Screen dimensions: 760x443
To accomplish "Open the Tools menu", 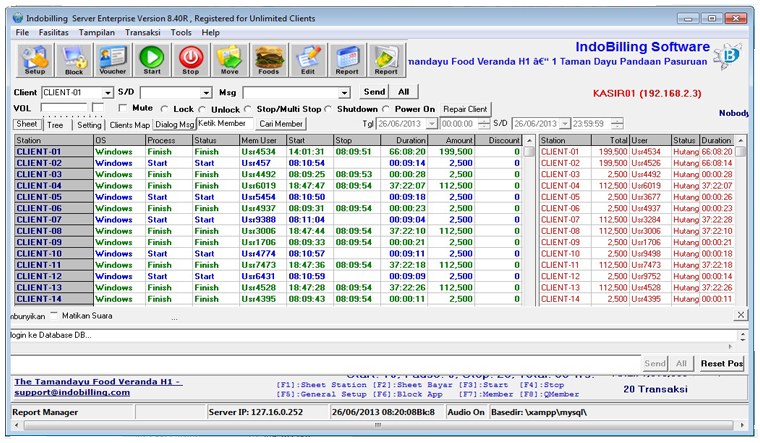I will [181, 32].
